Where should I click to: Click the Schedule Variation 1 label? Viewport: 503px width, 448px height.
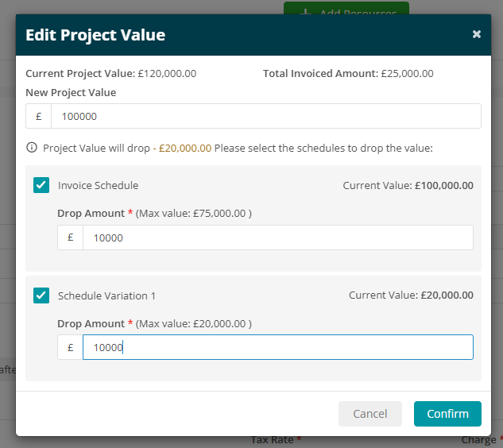tap(106, 295)
